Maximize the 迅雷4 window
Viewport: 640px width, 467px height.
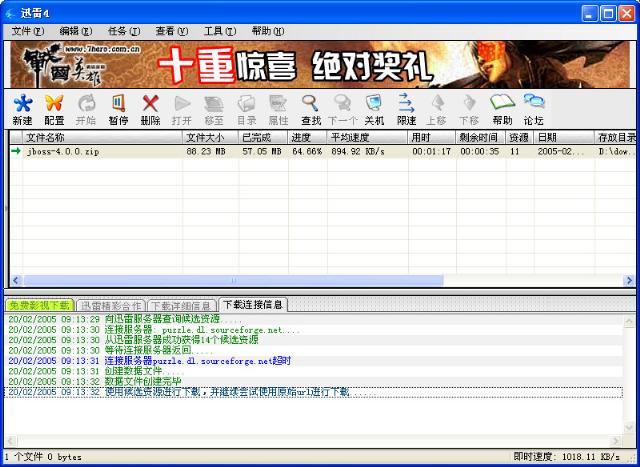(608, 14)
